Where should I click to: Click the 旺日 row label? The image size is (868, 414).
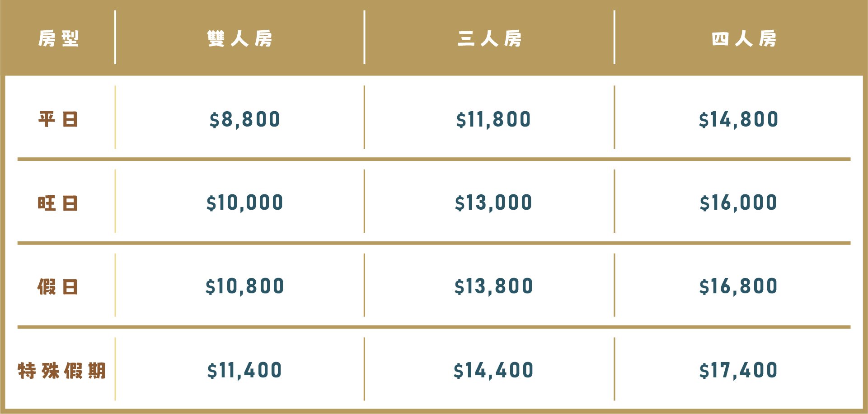click(58, 203)
